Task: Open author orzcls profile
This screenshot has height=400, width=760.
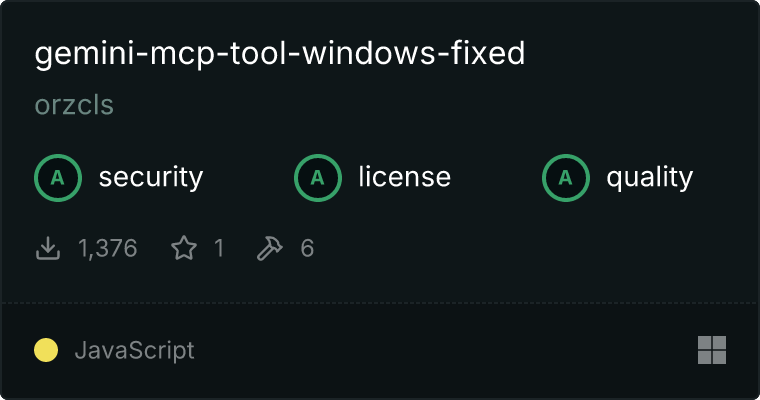Action: (x=74, y=105)
